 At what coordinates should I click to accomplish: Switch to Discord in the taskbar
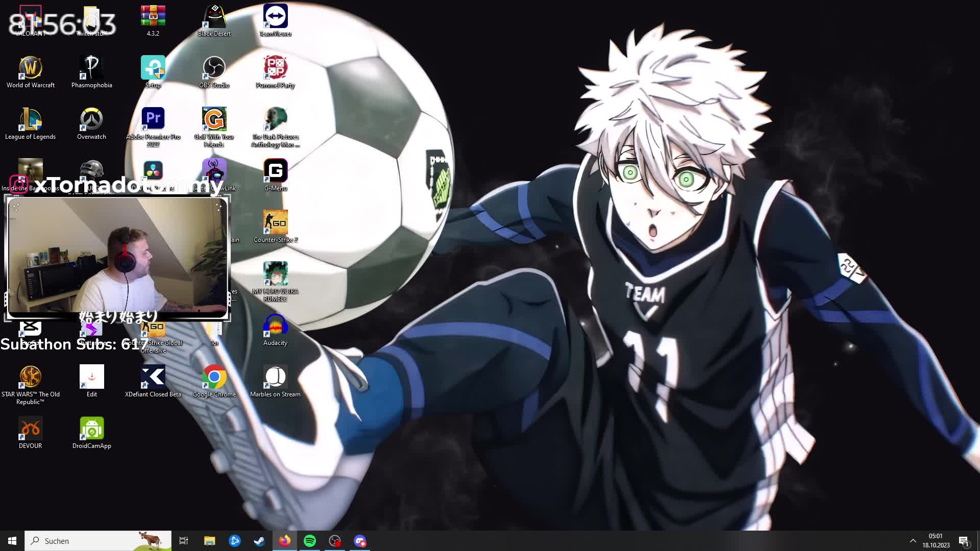coord(360,541)
